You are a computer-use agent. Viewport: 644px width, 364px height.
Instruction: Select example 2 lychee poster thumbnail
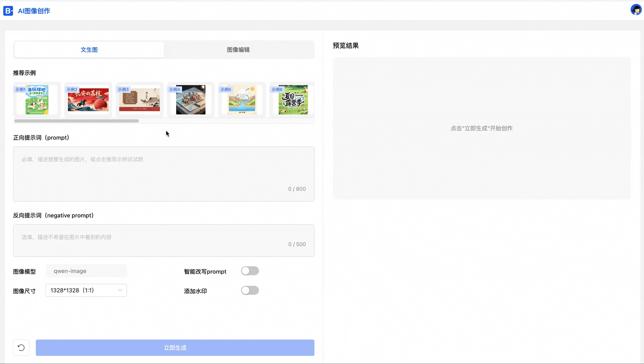(88, 100)
